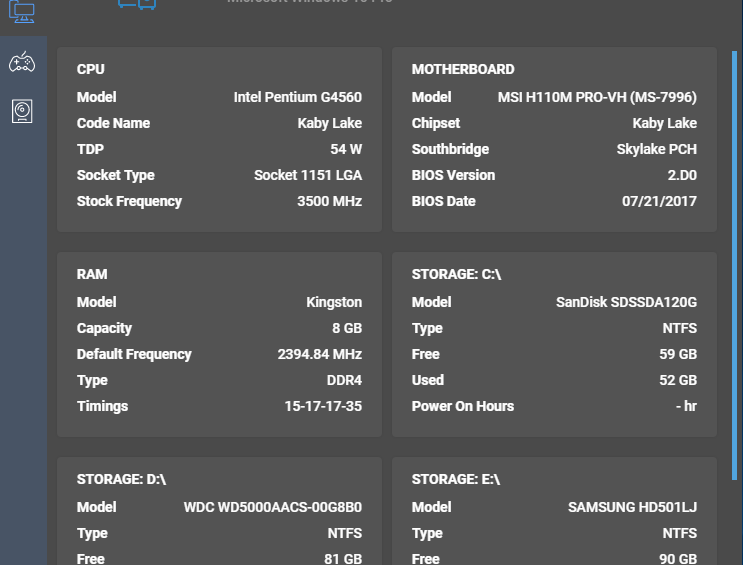743x565 pixels.
Task: Select Southbridge value Skylake PCH
Action: [x=657, y=149]
